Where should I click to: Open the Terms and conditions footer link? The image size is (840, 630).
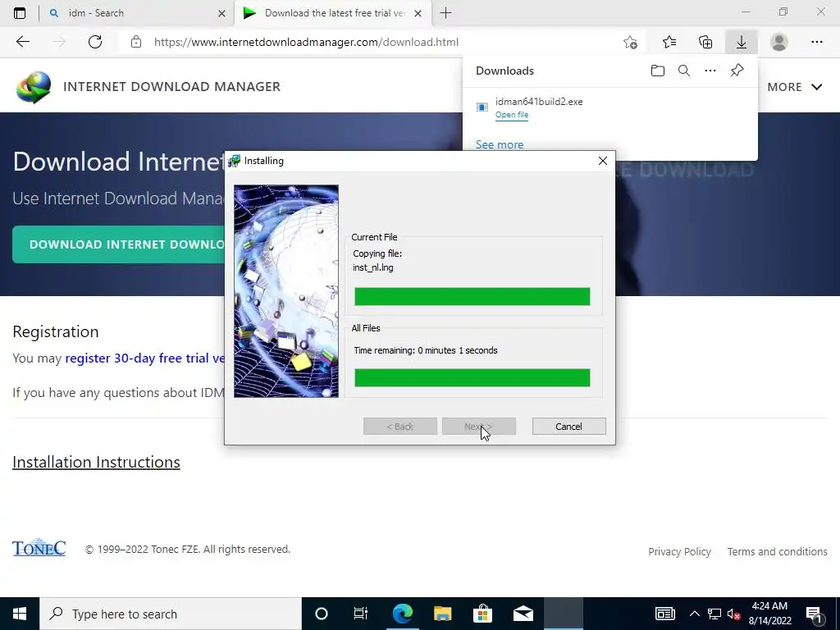[x=777, y=551]
